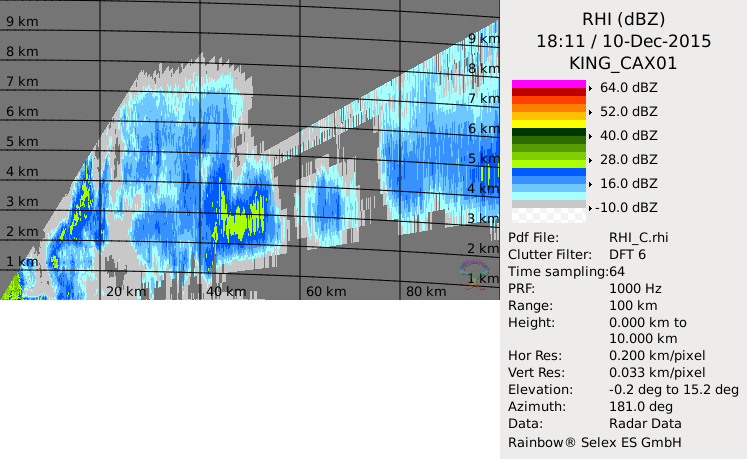This screenshot has width=747, height=459.
Task: Click the '28.0 dBZ' legend label
Action: [629, 159]
